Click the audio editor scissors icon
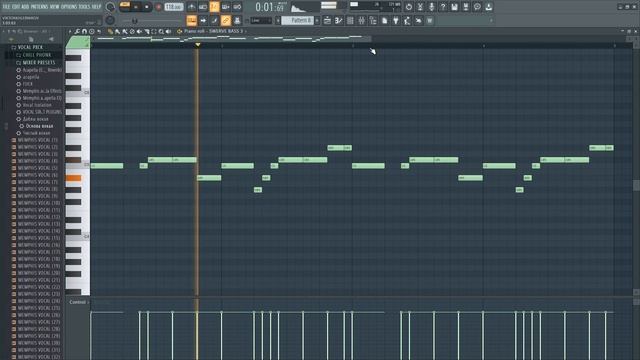Screen dimensions: 640x360 (x=420, y=7)
